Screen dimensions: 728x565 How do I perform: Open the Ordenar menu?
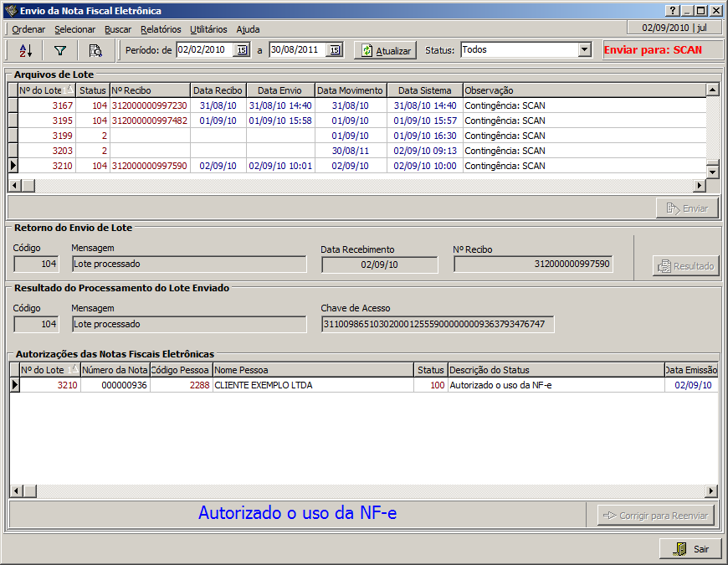coord(28,29)
